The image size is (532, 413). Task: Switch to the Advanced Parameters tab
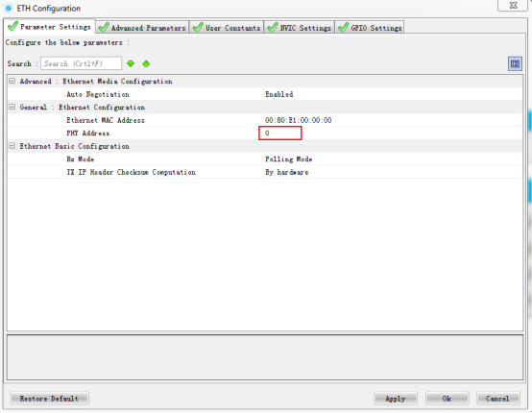coord(142,28)
